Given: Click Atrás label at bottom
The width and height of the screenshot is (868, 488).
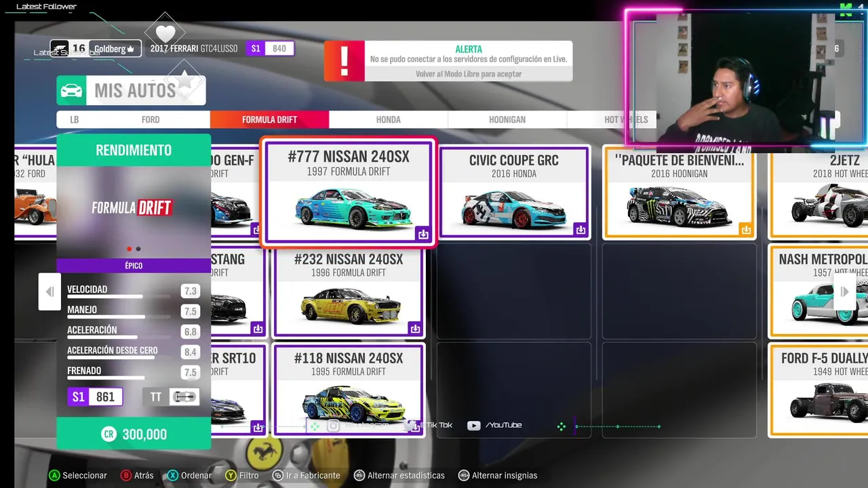Looking at the screenshot, I should (x=144, y=476).
